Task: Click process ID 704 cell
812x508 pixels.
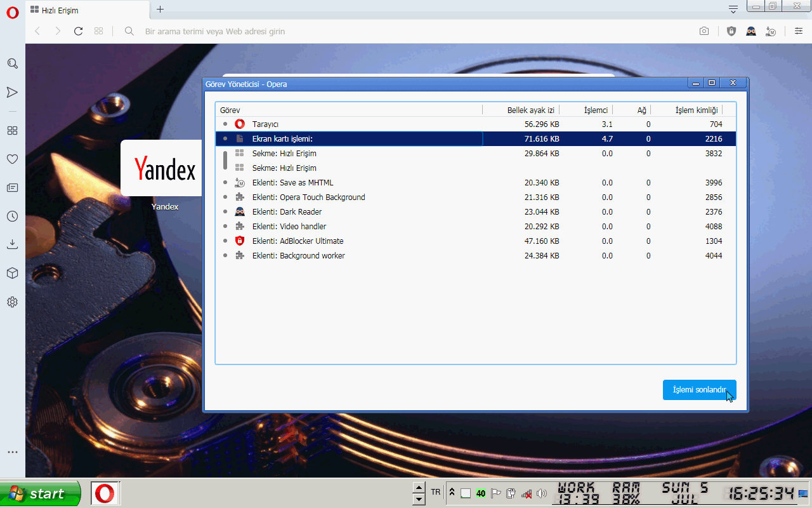Action: (x=716, y=124)
